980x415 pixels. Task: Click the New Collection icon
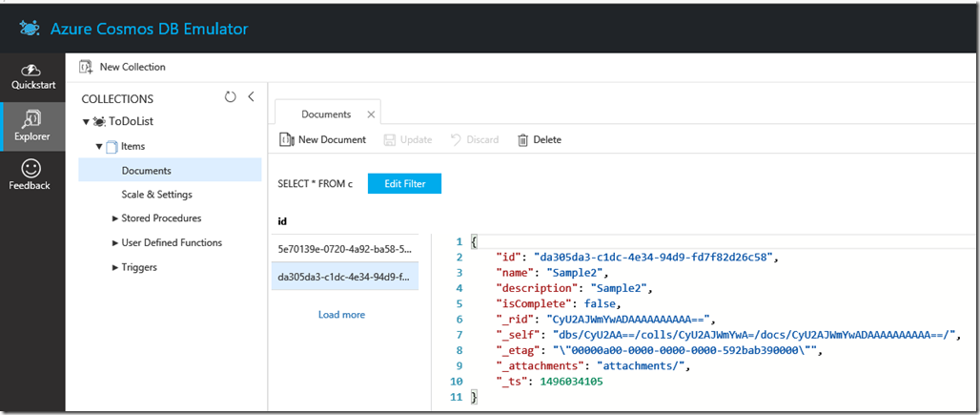pyautogui.click(x=86, y=67)
